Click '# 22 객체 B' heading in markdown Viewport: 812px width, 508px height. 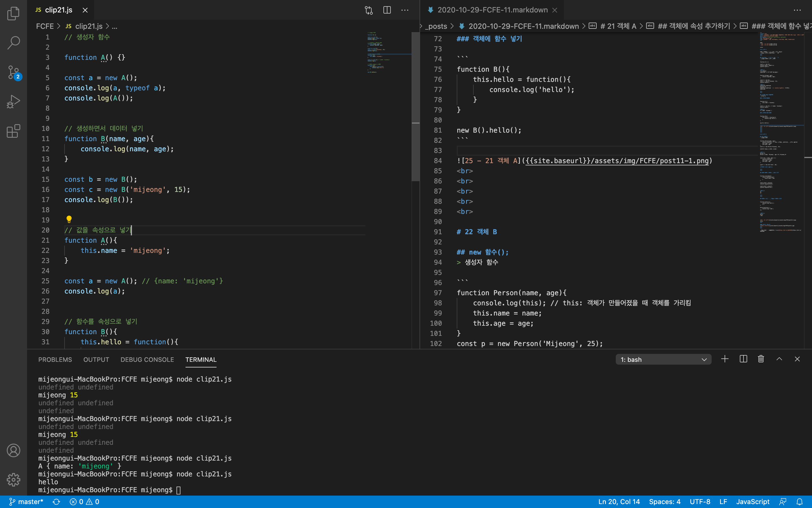tap(477, 232)
